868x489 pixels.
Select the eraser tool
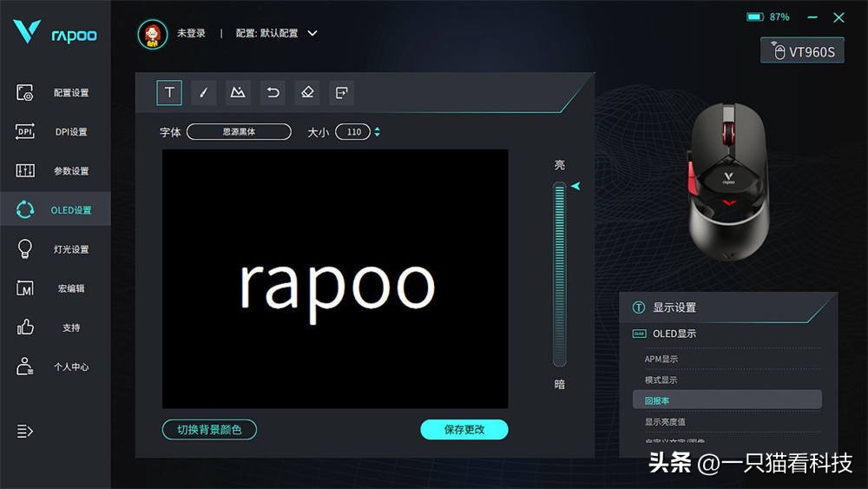(x=307, y=92)
